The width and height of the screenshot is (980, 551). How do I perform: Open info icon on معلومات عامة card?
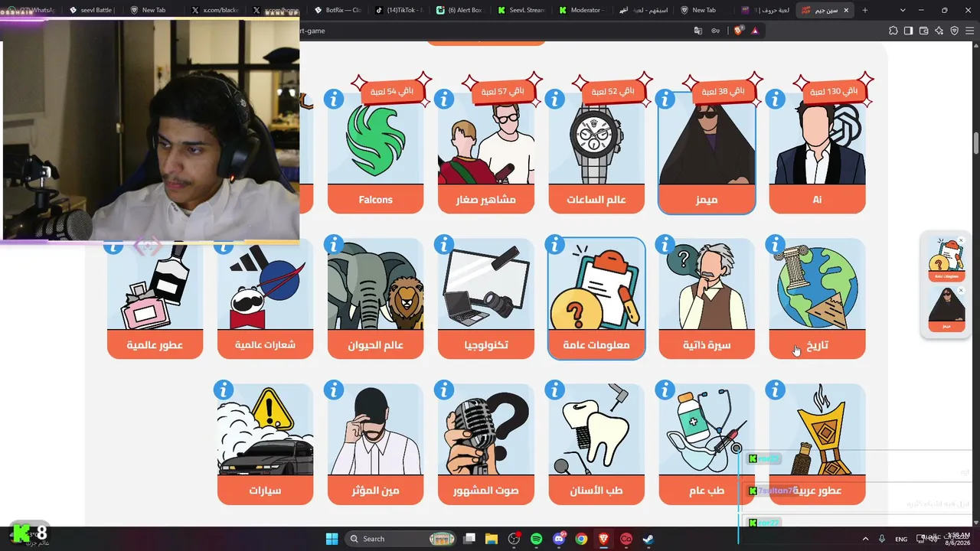pyautogui.click(x=555, y=245)
